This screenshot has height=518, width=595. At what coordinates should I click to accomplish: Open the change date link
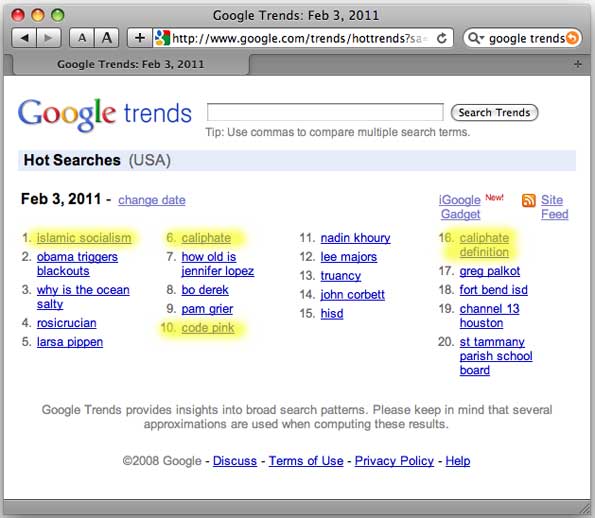point(152,200)
